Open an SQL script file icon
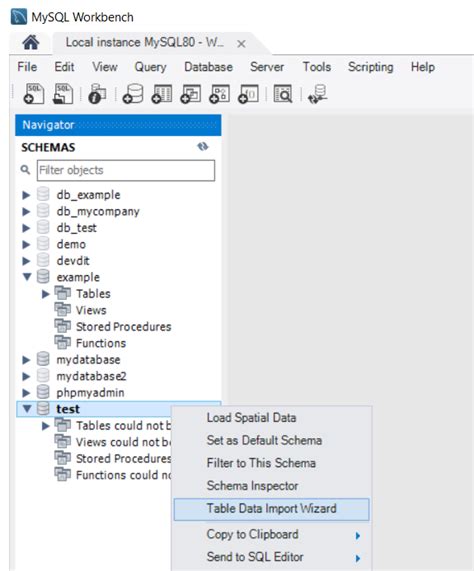 point(63,94)
